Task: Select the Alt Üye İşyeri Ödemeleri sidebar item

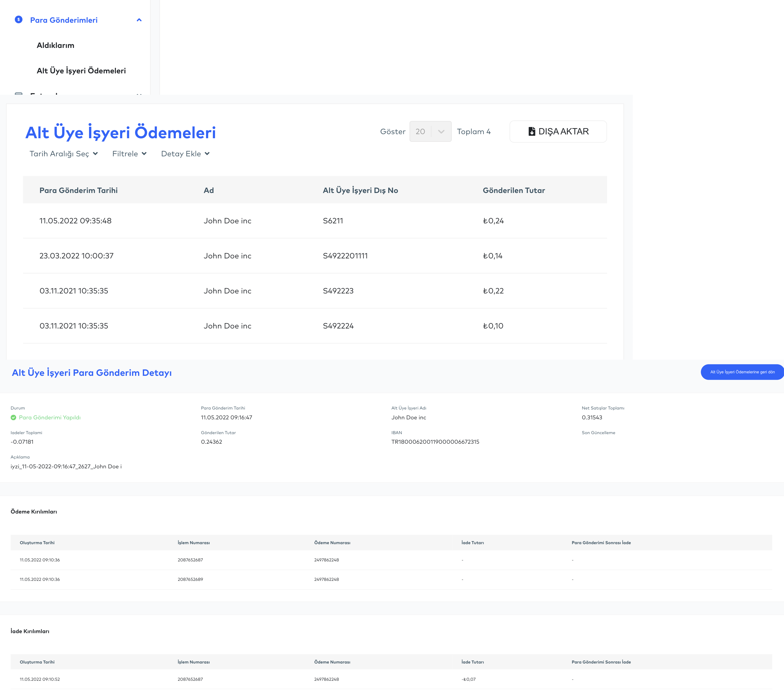Action: pos(81,71)
